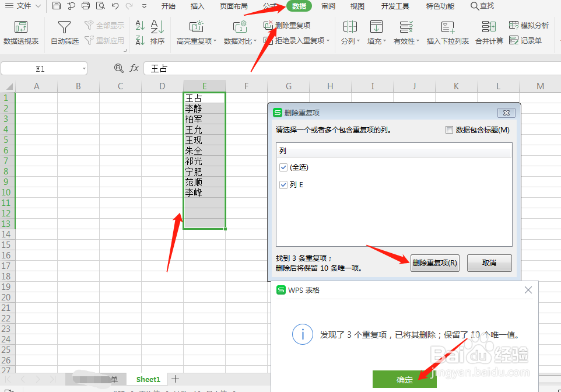
Task: Open the Name Box dropdown arrow
Action: tap(84, 68)
